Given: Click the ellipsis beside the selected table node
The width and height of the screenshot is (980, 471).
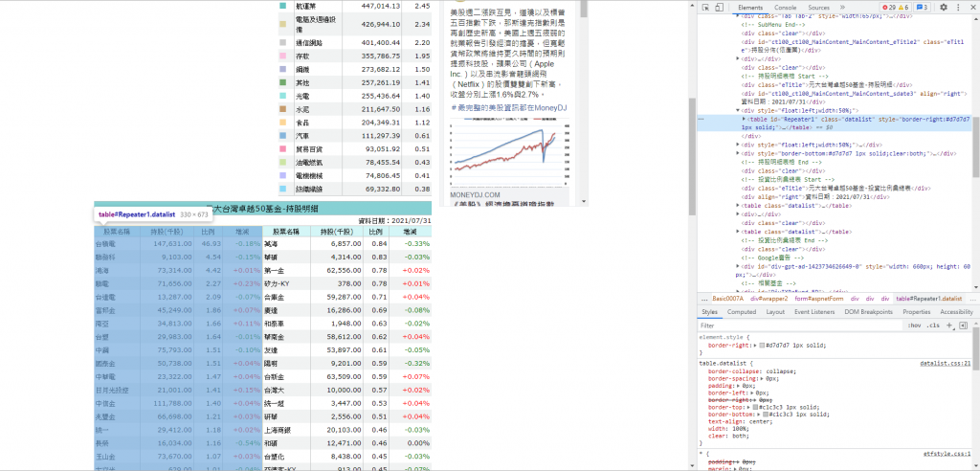Looking at the screenshot, I should (702, 118).
